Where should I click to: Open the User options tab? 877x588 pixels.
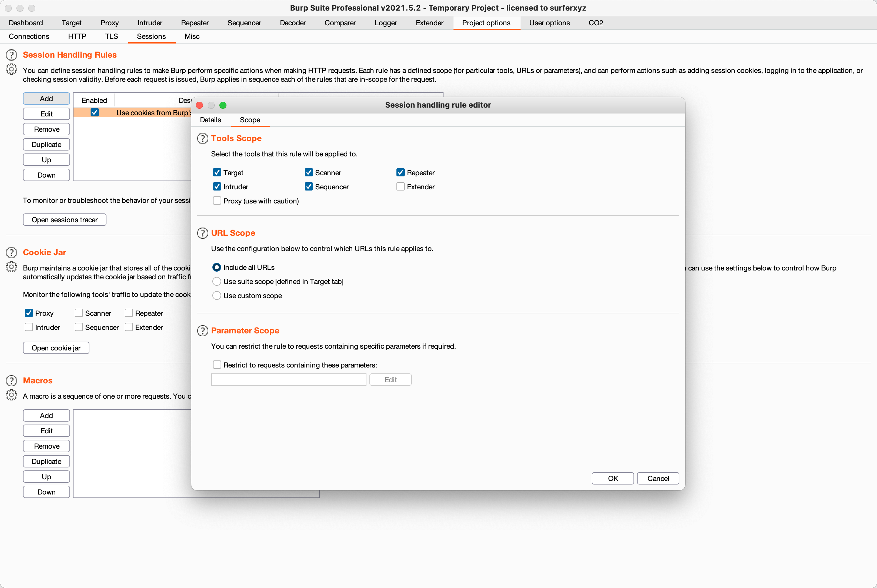pos(549,23)
